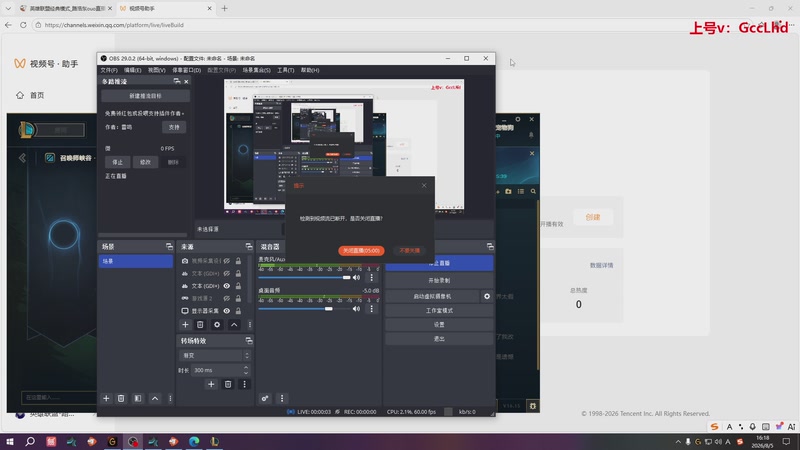Click 不要关播 in the dialog

pyautogui.click(x=409, y=251)
